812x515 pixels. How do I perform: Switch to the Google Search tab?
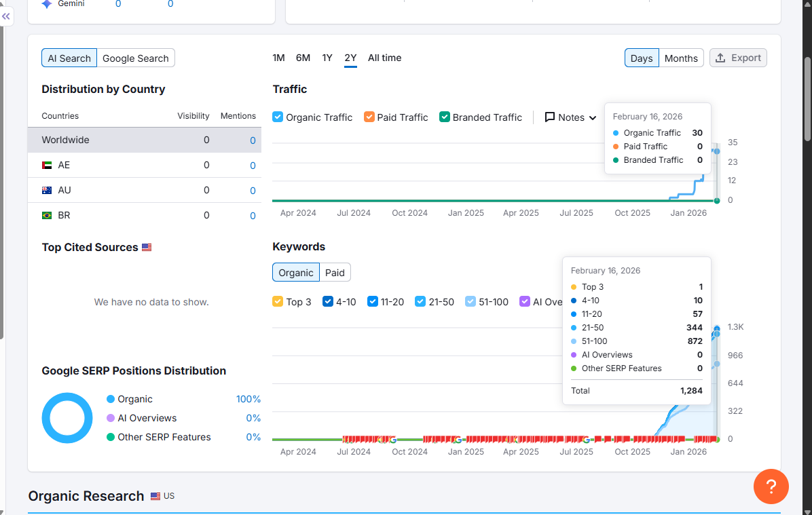(136, 58)
